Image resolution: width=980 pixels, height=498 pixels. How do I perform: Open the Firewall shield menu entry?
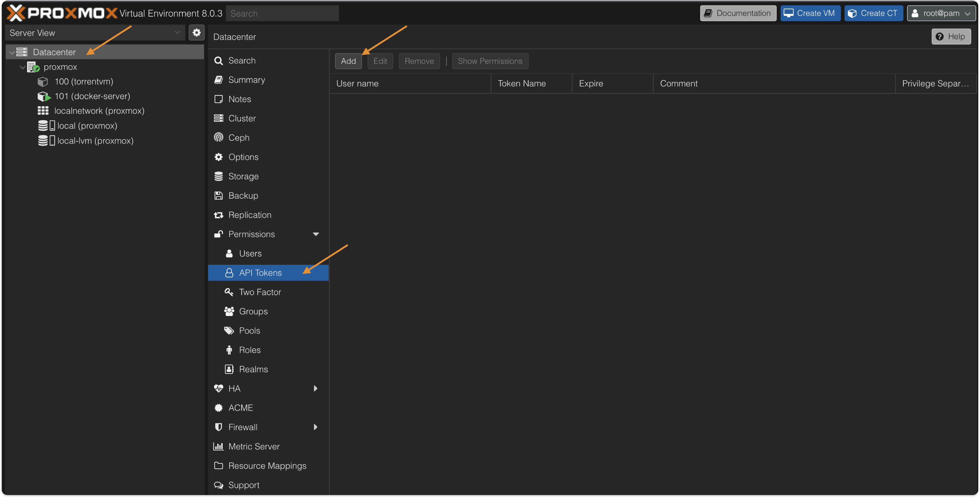point(219,427)
